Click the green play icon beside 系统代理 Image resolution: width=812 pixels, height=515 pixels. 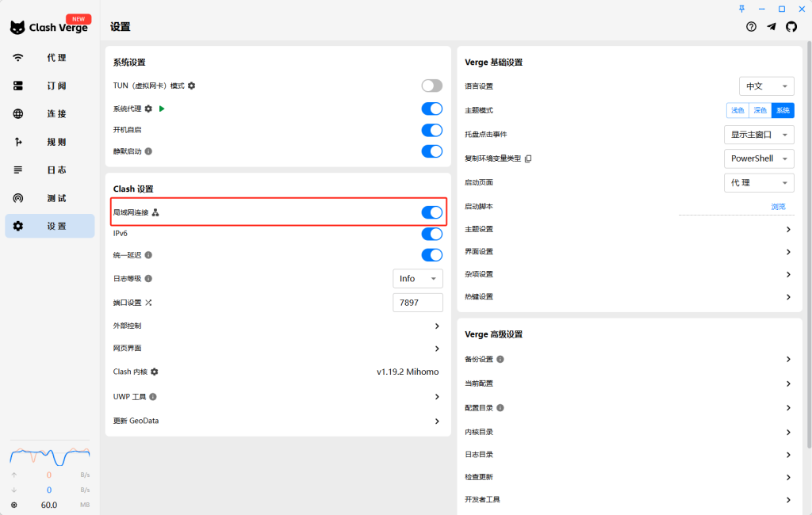[162, 109]
